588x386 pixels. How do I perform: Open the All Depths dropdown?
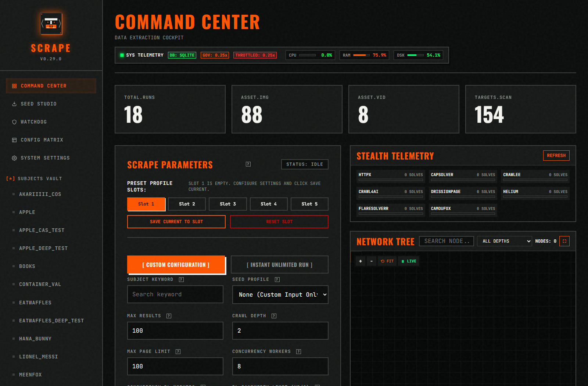[504, 241]
